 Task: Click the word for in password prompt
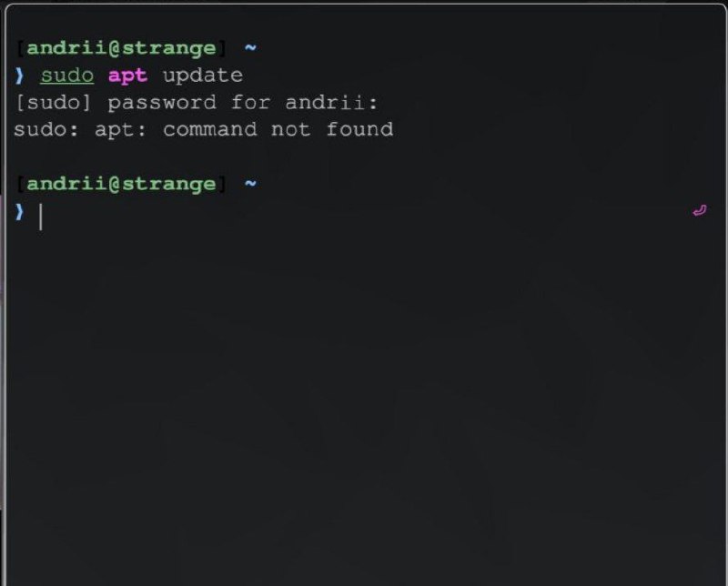coord(251,102)
